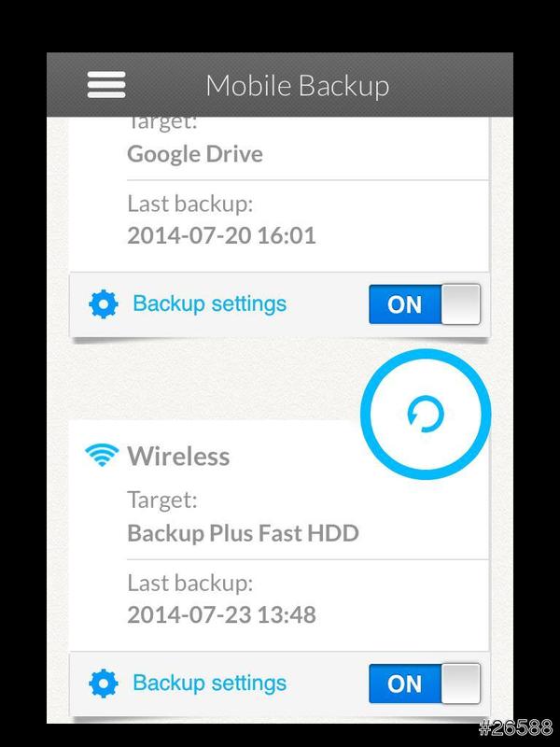This screenshot has height=747, width=560.
Task: Open the hamburger menu
Action: (106, 85)
